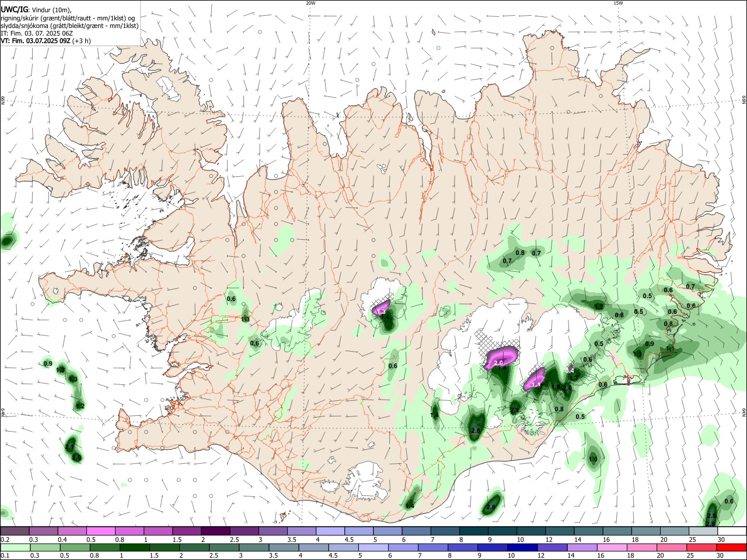This screenshot has width=747, height=560.
Task: Click the pink snow patch on Hofsjökull glacier
Action: click(x=382, y=306)
